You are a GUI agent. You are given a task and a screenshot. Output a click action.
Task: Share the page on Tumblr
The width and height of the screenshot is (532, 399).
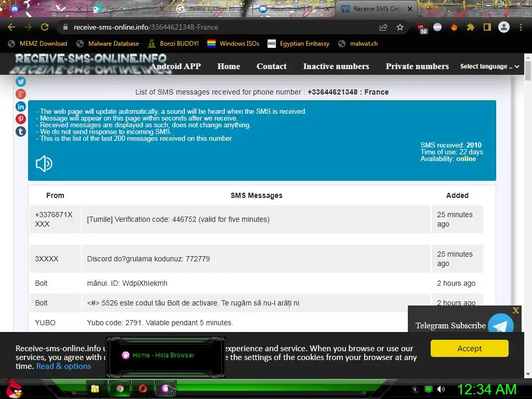21,131
